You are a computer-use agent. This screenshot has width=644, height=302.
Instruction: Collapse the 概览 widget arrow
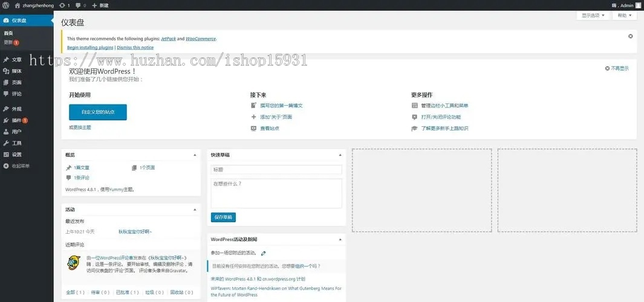[195, 155]
